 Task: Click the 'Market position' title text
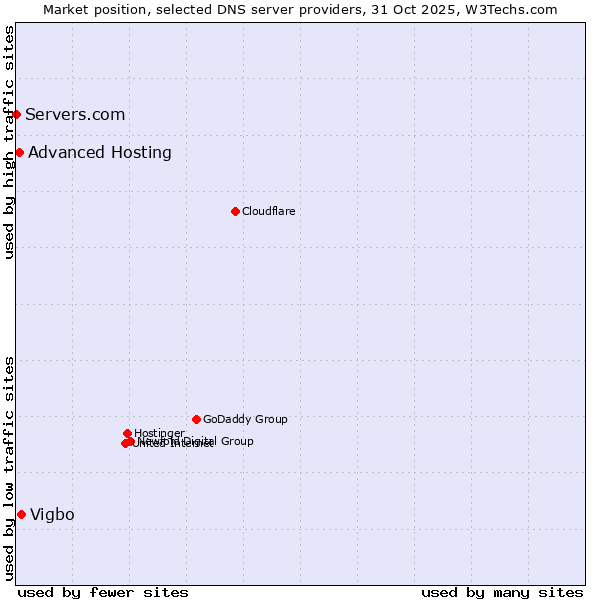[92, 9]
